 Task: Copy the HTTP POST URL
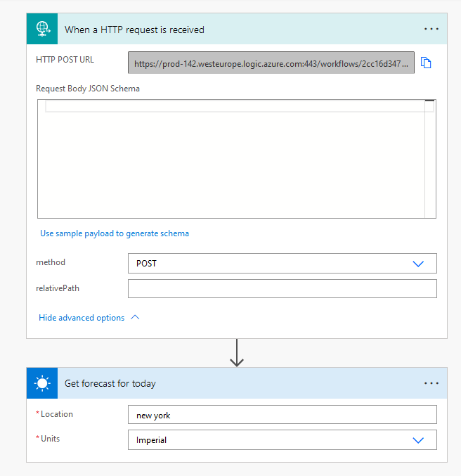tap(426, 63)
